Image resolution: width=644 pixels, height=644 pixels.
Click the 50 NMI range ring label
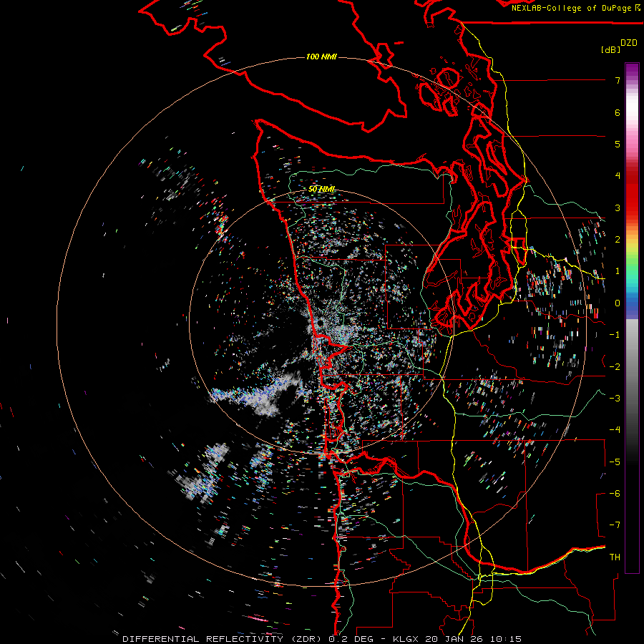(x=321, y=190)
